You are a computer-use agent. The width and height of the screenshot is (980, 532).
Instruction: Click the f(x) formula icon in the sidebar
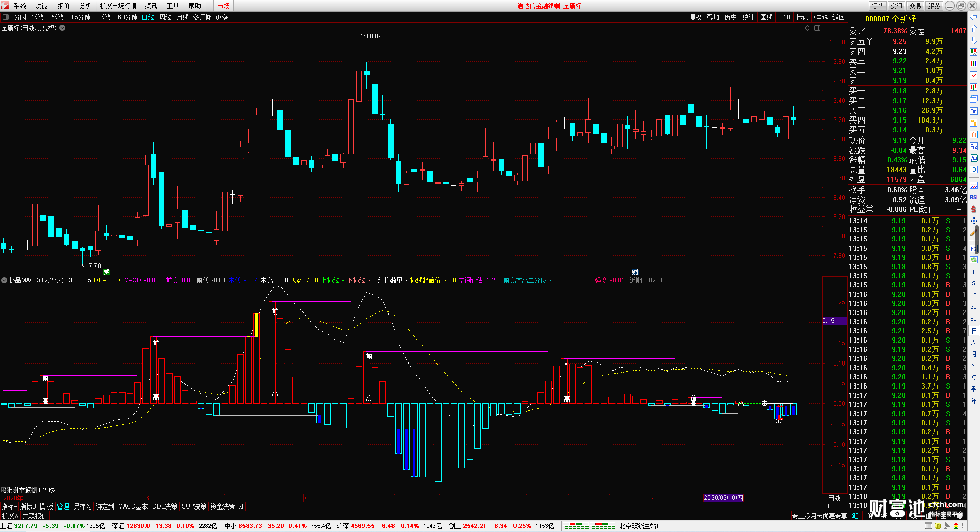pos(974,158)
